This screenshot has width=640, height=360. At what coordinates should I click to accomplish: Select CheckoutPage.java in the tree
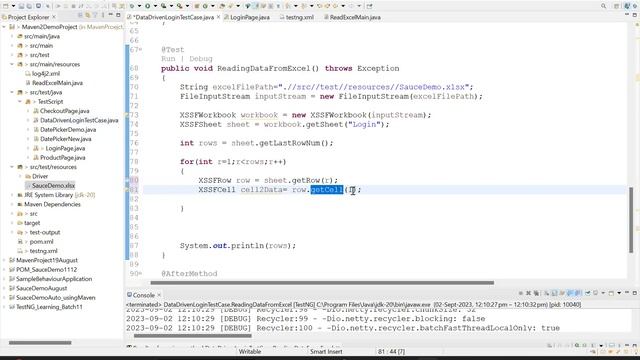point(64,111)
